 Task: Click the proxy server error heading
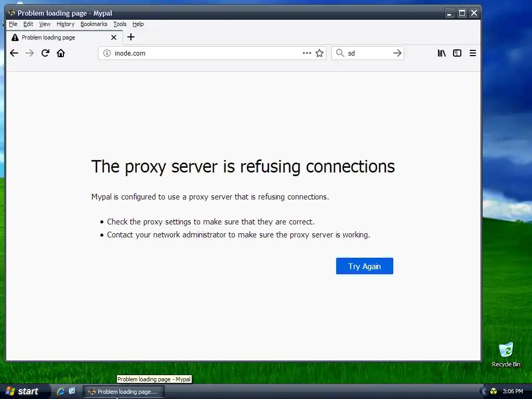pos(243,167)
